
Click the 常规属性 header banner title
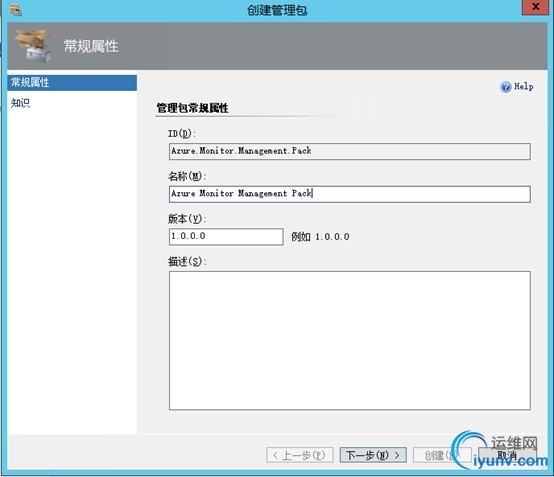(x=91, y=46)
